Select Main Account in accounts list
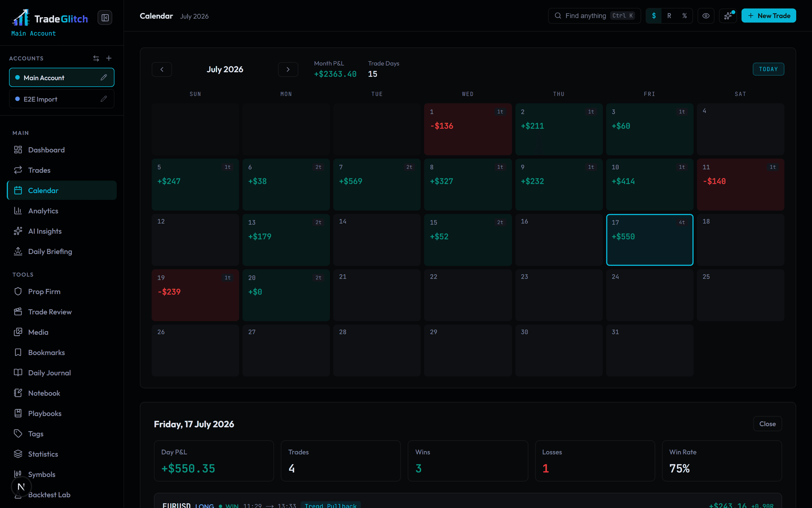The width and height of the screenshot is (812, 508). [62, 78]
